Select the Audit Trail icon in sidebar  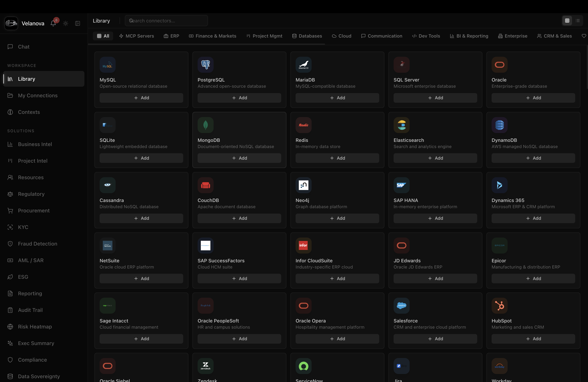click(10, 310)
